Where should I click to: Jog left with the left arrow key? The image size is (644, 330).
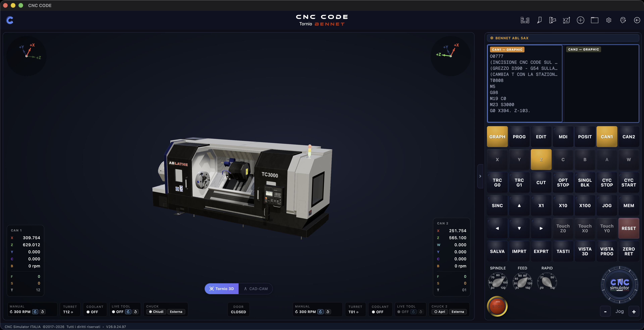click(x=497, y=228)
